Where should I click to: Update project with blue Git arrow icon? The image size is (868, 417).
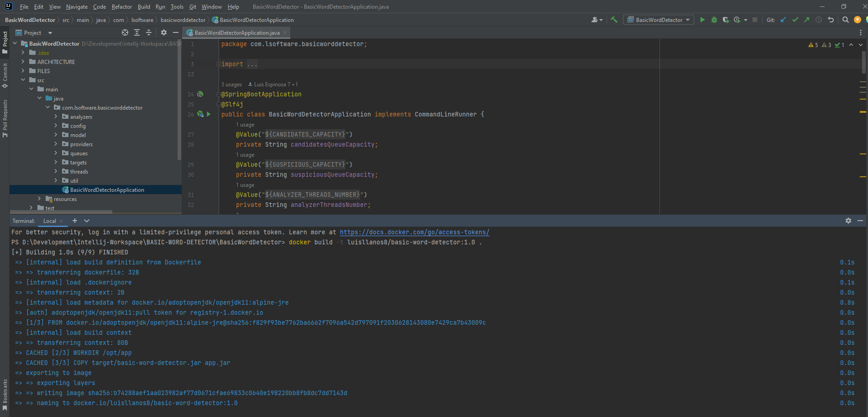click(783, 20)
